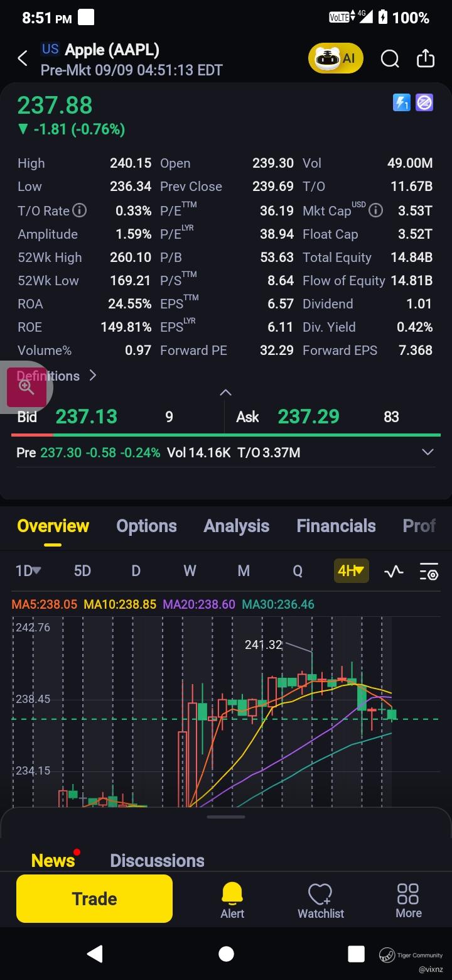Tap the Pre-Mkt 09/09 04:51:13 EDT timestamp
This screenshot has height=980, width=452.
(132, 70)
